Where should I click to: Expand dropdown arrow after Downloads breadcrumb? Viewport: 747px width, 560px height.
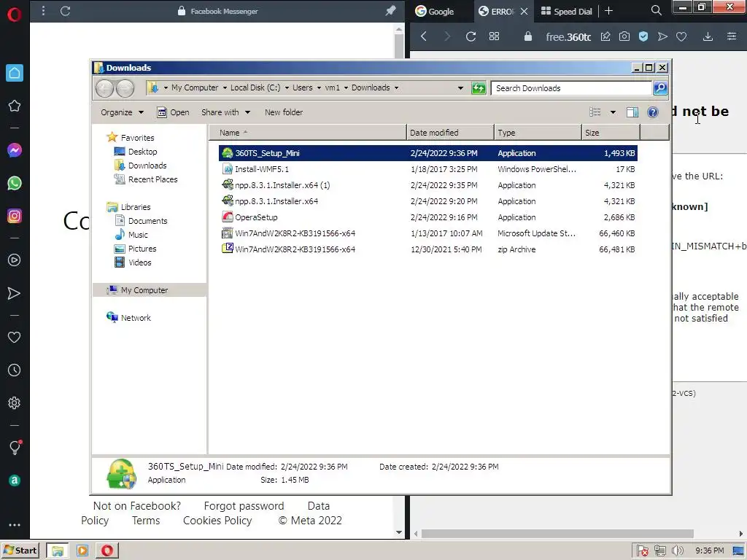[396, 88]
